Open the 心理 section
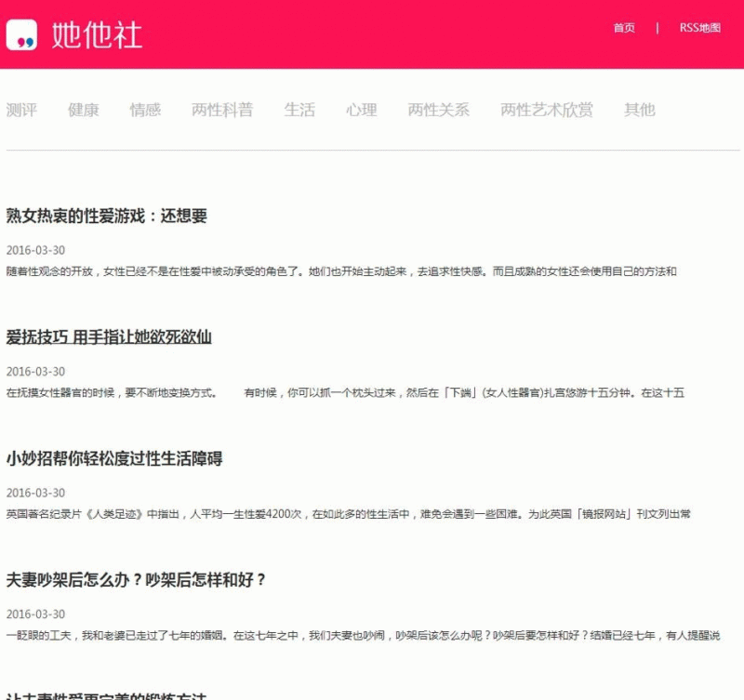744x700 pixels. tap(361, 109)
